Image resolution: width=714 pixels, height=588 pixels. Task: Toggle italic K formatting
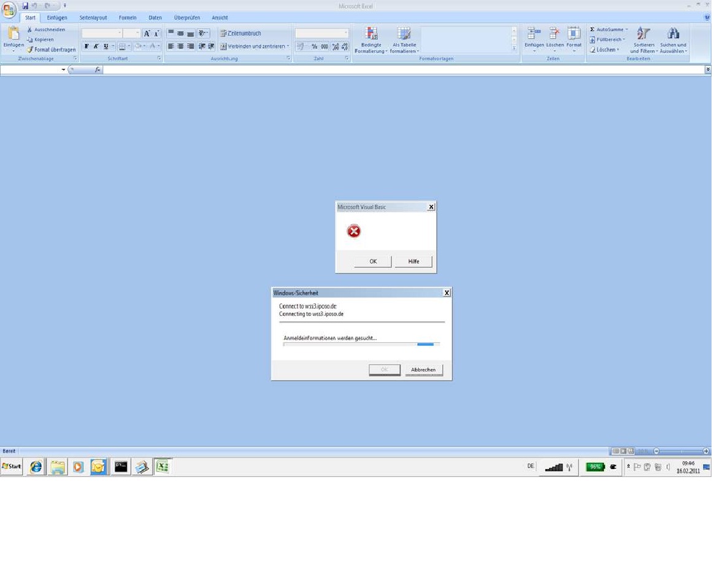click(x=96, y=47)
